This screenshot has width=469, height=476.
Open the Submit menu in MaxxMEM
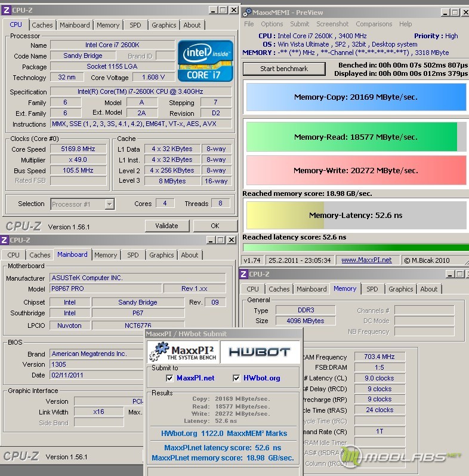tap(300, 24)
